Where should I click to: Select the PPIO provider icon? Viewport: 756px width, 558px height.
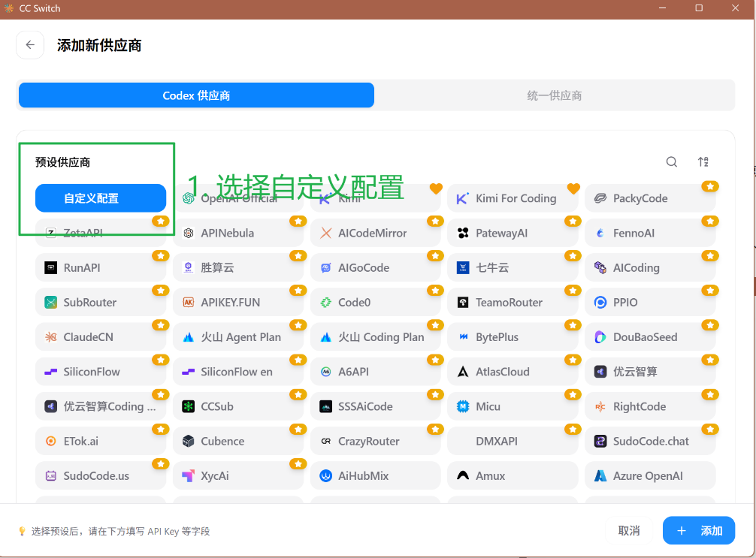[x=600, y=303]
